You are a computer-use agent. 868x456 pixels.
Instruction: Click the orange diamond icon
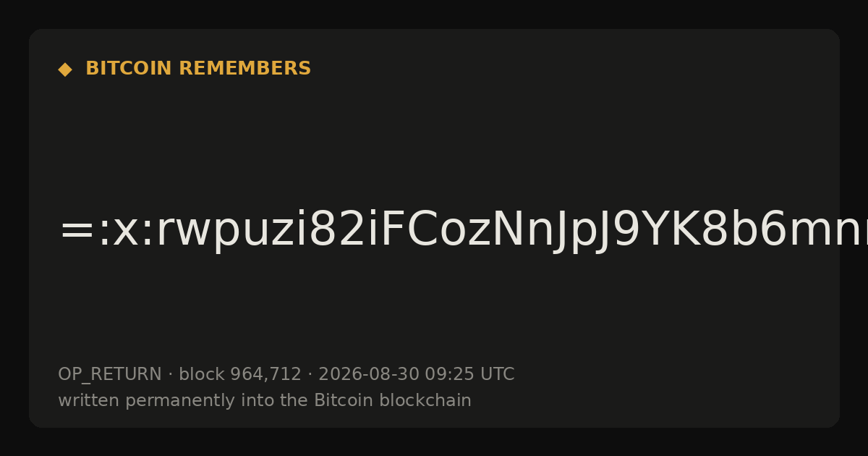(x=65, y=69)
